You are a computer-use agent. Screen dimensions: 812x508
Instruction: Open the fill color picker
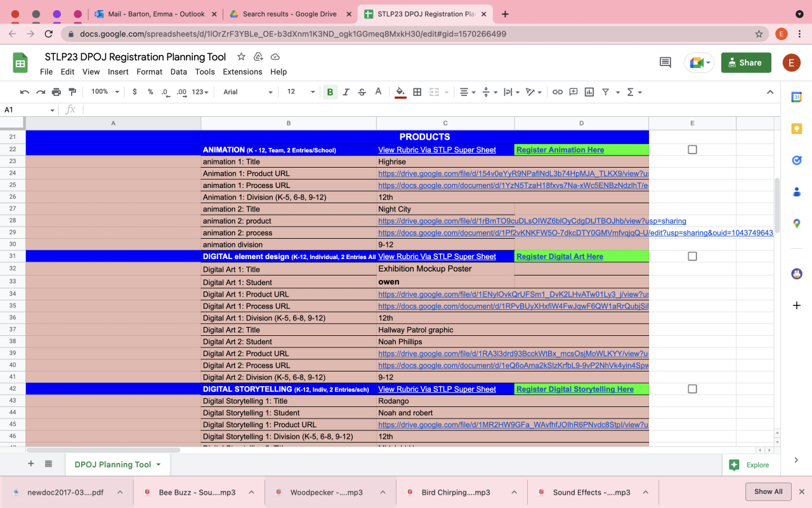point(400,92)
